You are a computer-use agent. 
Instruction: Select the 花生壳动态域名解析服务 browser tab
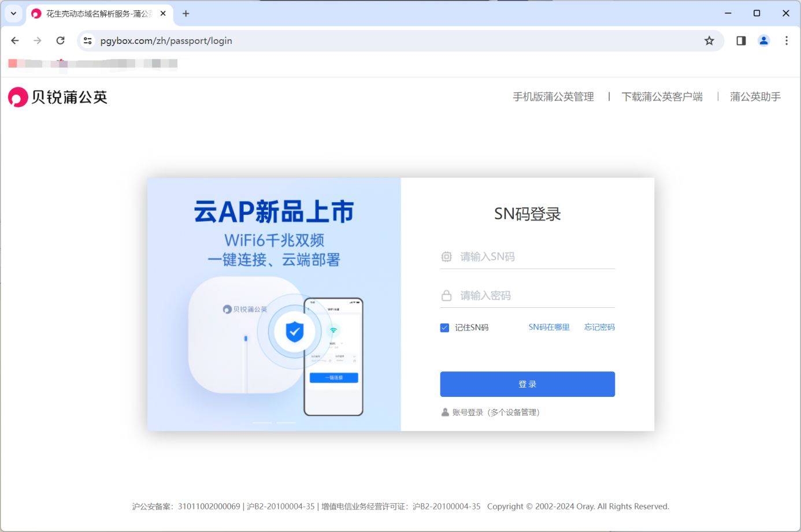point(99,14)
